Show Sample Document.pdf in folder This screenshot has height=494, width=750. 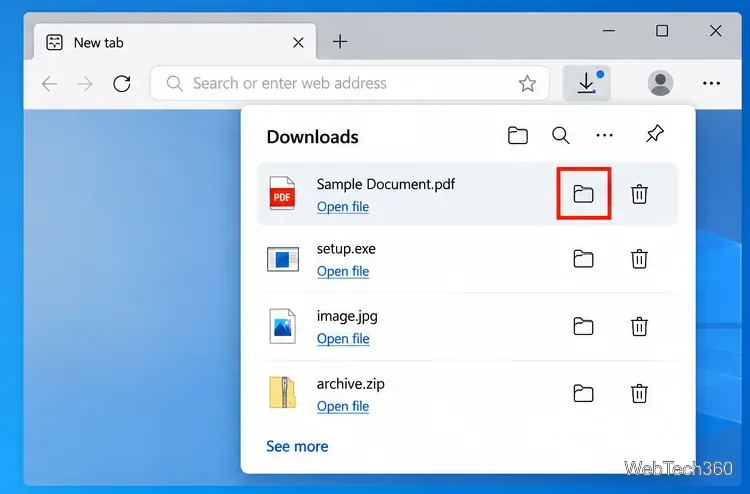click(583, 194)
